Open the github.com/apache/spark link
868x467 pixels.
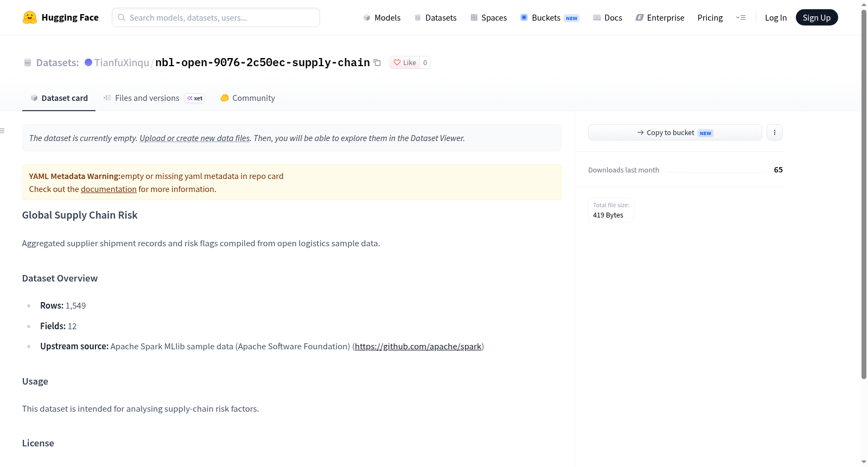pyautogui.click(x=418, y=346)
